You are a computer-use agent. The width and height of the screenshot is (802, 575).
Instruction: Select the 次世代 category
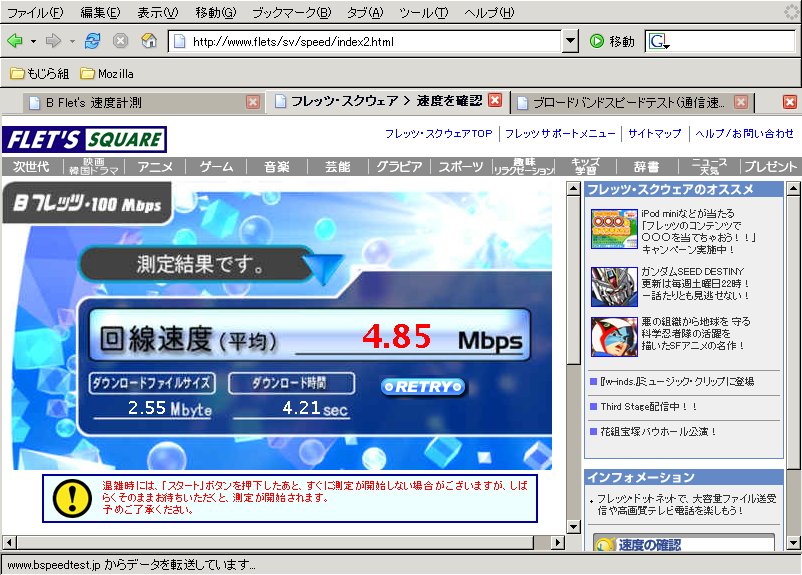[x=31, y=167]
